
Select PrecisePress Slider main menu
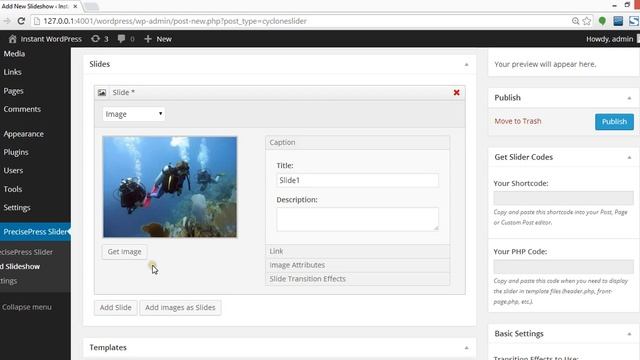point(35,232)
